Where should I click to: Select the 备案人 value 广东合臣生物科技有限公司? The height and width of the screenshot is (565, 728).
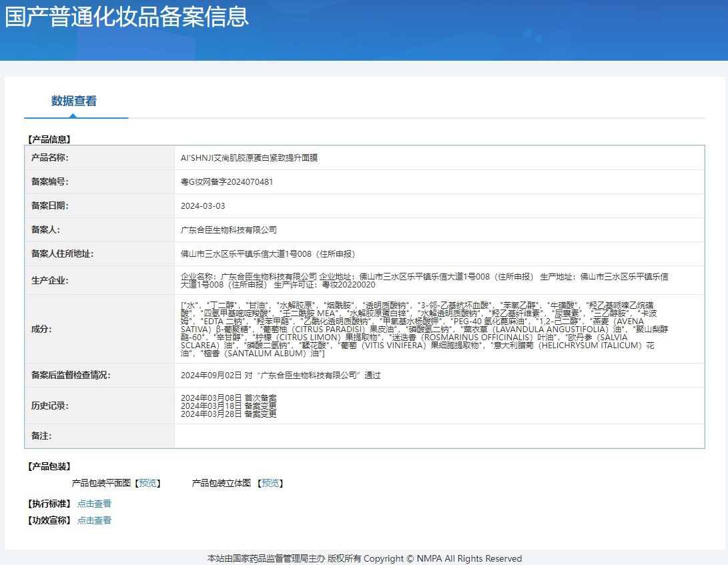228,230
